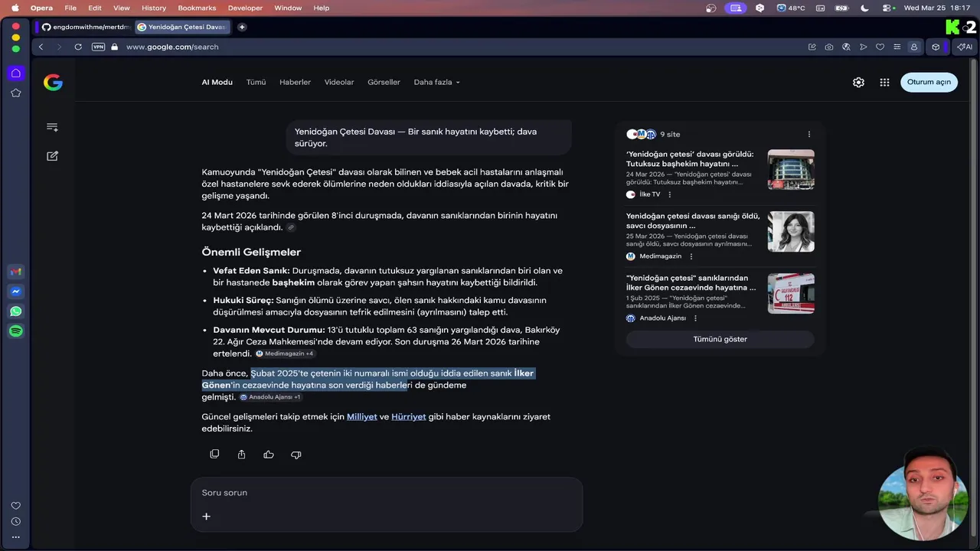Viewport: 980px width, 551px height.
Task: Toggle the VPN badge in address bar
Action: coord(98,47)
